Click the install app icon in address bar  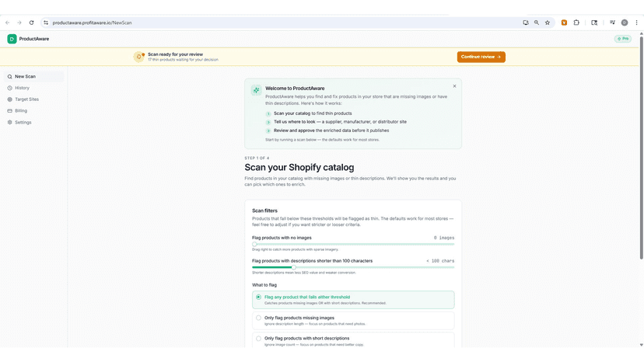(x=526, y=23)
